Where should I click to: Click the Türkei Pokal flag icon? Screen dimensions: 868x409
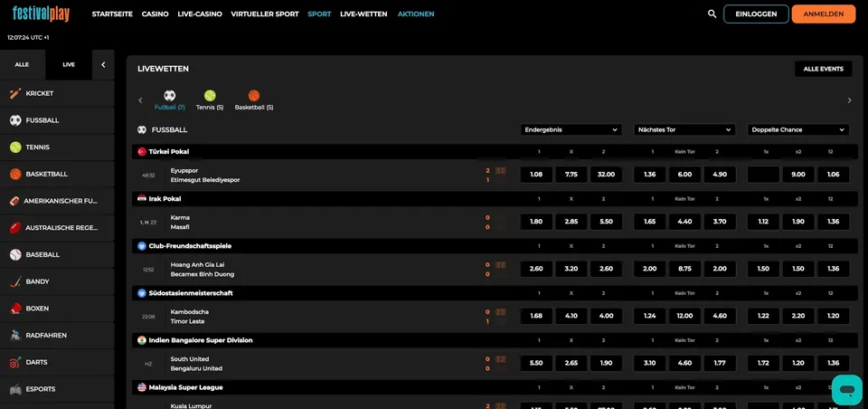pos(142,151)
